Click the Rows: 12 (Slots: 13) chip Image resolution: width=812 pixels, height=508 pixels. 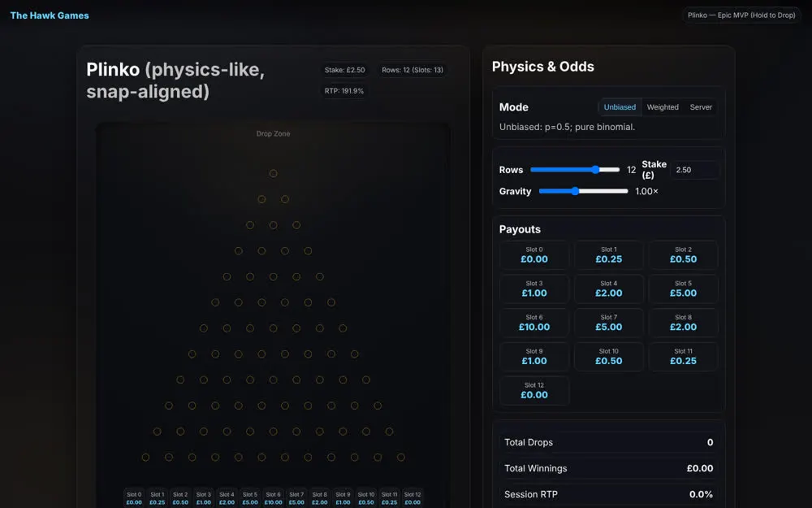[x=412, y=70]
